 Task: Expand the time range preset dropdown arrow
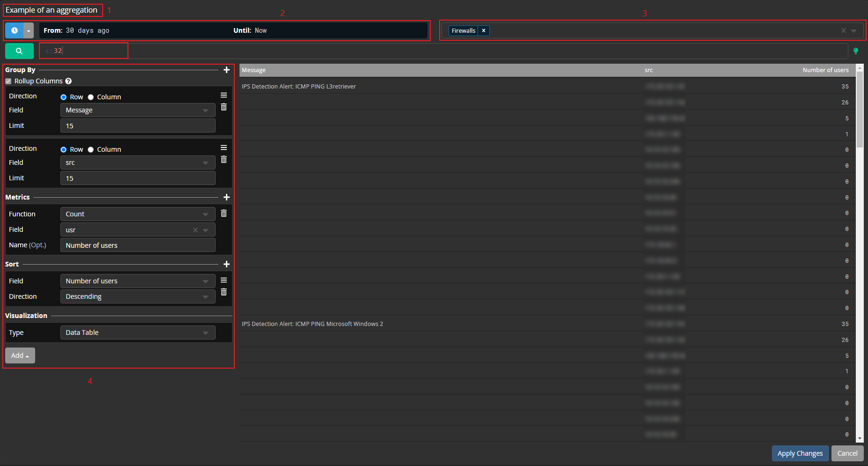[x=29, y=30]
